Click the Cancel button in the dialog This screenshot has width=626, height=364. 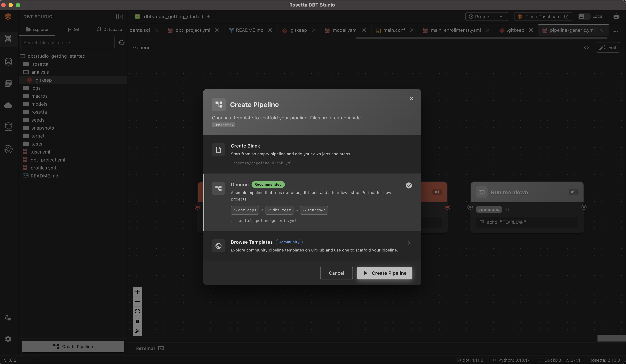(x=336, y=273)
